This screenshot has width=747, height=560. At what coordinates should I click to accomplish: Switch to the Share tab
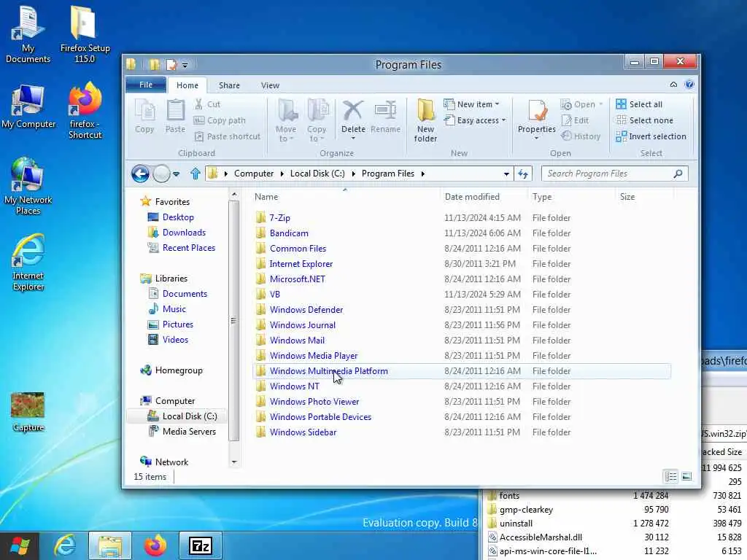[x=229, y=85]
